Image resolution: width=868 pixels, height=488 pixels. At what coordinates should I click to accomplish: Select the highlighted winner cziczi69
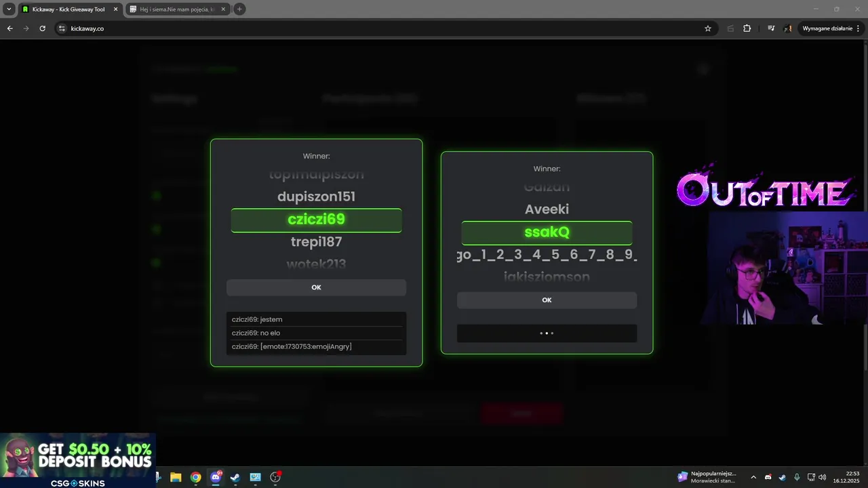(316, 220)
